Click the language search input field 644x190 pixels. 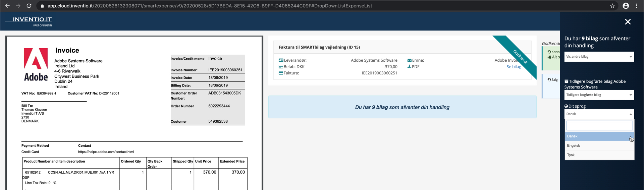point(599,126)
